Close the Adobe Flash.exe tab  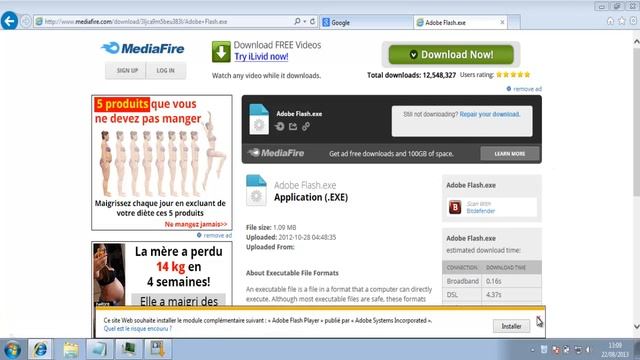click(502, 22)
